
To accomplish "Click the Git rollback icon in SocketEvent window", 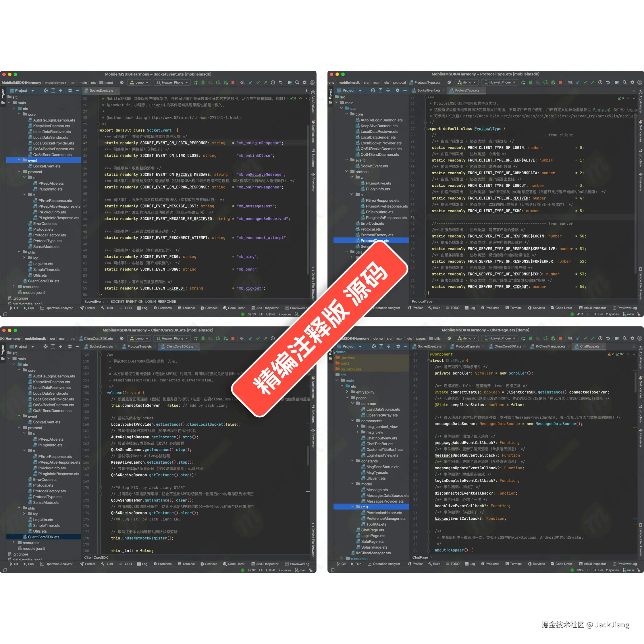I will coord(280,83).
